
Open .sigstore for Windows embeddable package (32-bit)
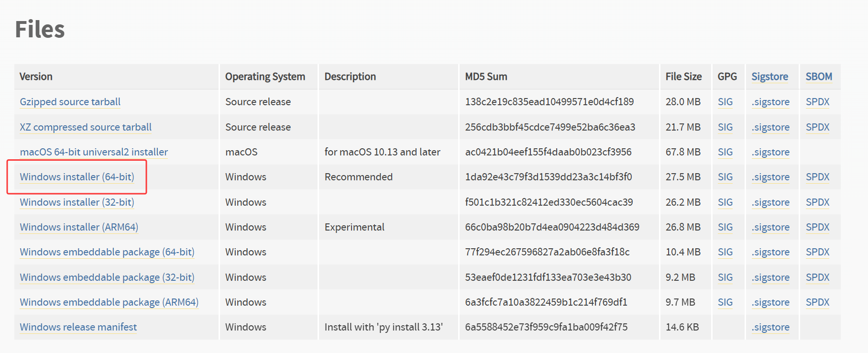pos(770,277)
